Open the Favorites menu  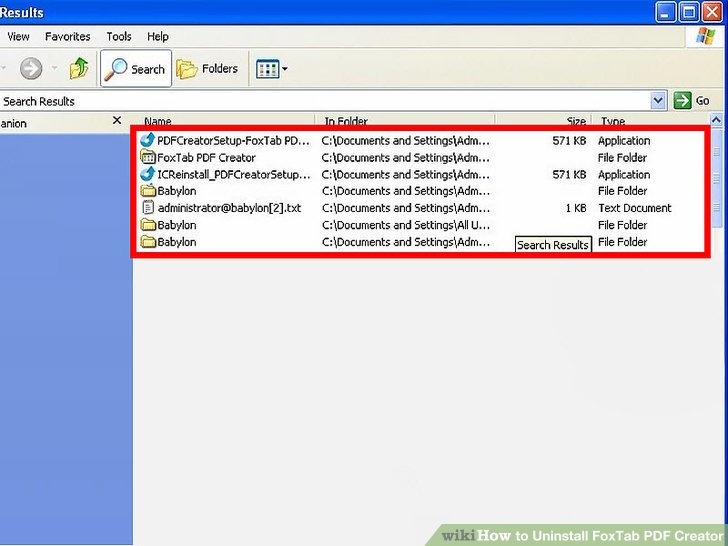(67, 37)
